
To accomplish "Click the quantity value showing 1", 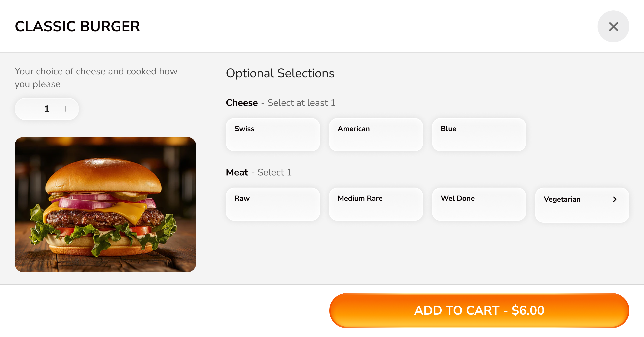I will click(47, 109).
